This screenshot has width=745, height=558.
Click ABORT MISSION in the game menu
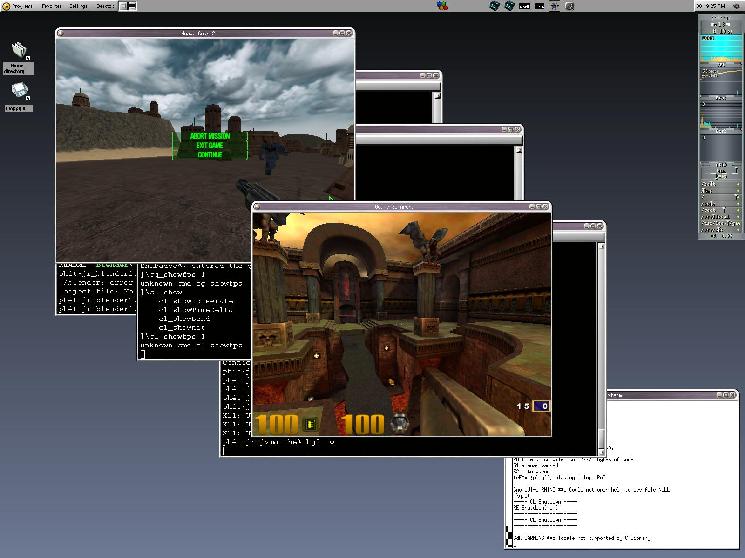210,135
